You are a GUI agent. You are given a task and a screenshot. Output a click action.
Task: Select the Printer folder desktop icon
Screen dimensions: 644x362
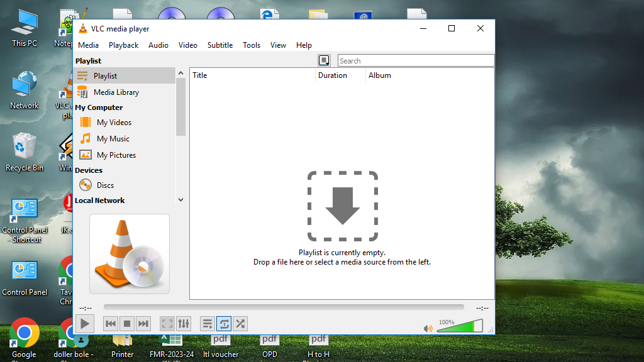point(123,347)
